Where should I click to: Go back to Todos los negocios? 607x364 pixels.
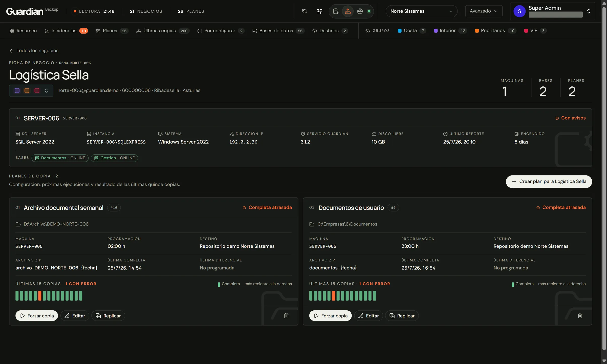[34, 51]
